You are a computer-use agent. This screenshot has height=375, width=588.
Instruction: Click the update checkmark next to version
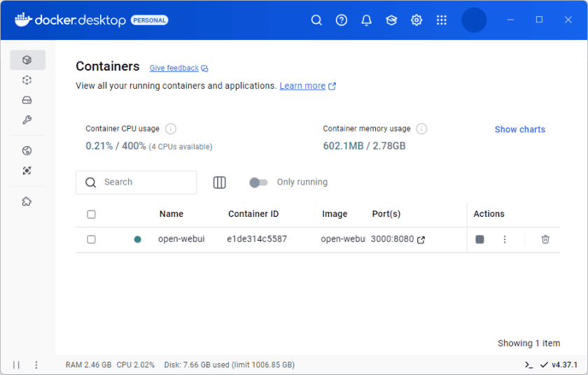pos(544,365)
